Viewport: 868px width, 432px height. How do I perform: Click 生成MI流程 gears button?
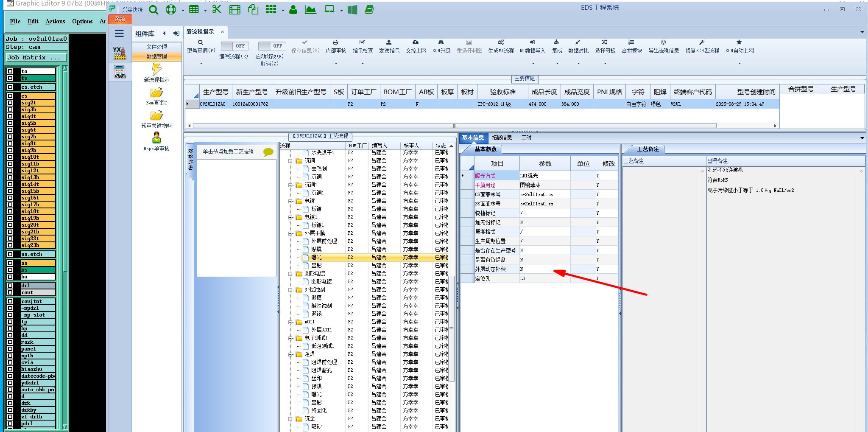coord(501,47)
